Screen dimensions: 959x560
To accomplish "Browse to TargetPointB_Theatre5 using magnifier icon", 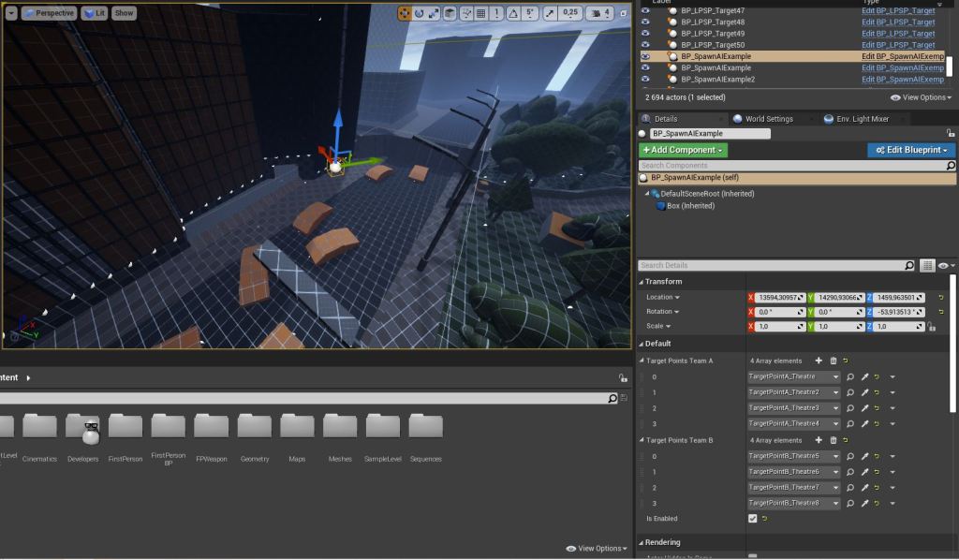I will click(850, 456).
